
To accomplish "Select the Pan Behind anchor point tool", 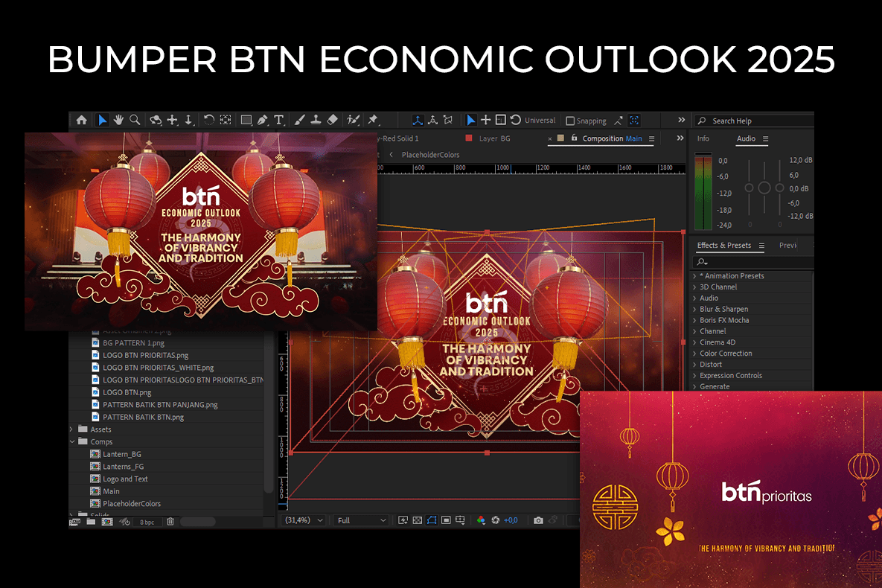I will (x=226, y=120).
